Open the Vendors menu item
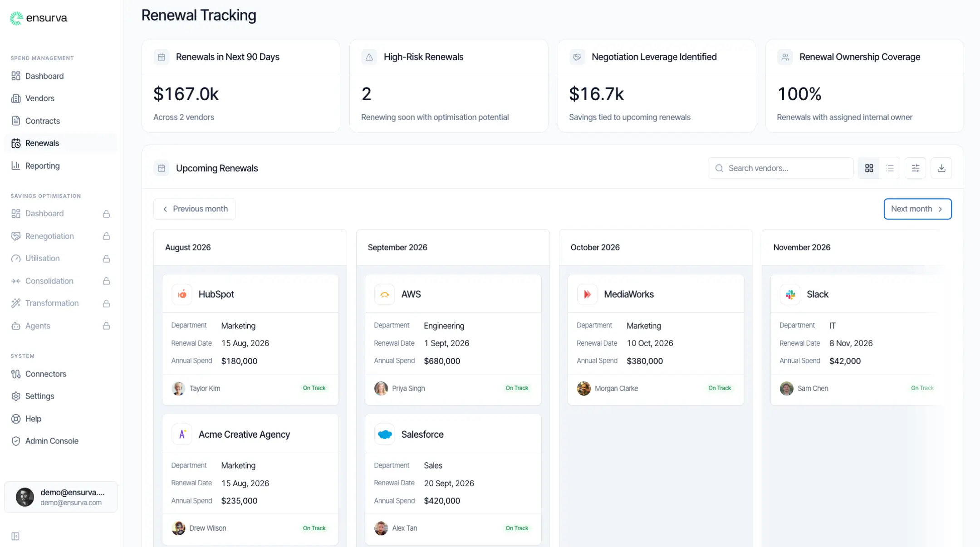Image resolution: width=980 pixels, height=547 pixels. (39, 98)
